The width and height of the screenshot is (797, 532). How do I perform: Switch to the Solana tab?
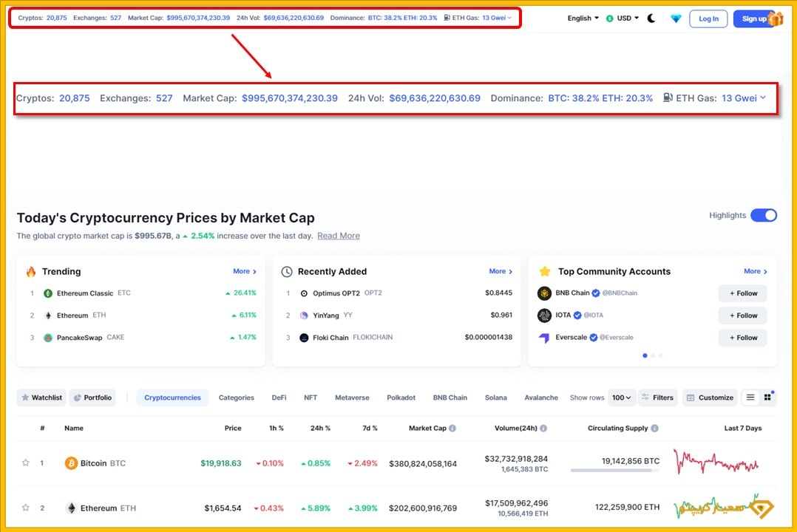[x=495, y=398]
